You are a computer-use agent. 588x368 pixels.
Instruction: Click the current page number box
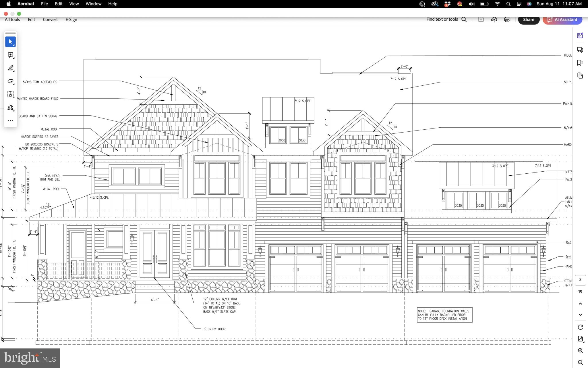(580, 279)
